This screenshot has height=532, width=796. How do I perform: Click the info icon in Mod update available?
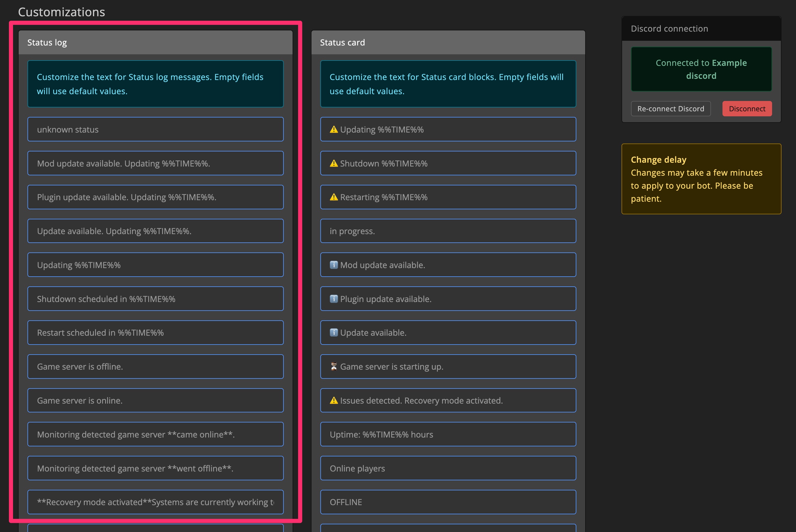click(334, 265)
